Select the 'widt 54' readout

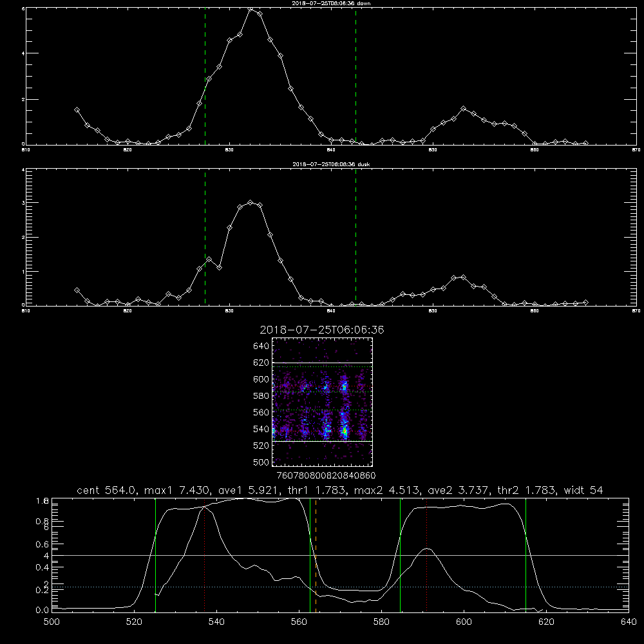583,490
